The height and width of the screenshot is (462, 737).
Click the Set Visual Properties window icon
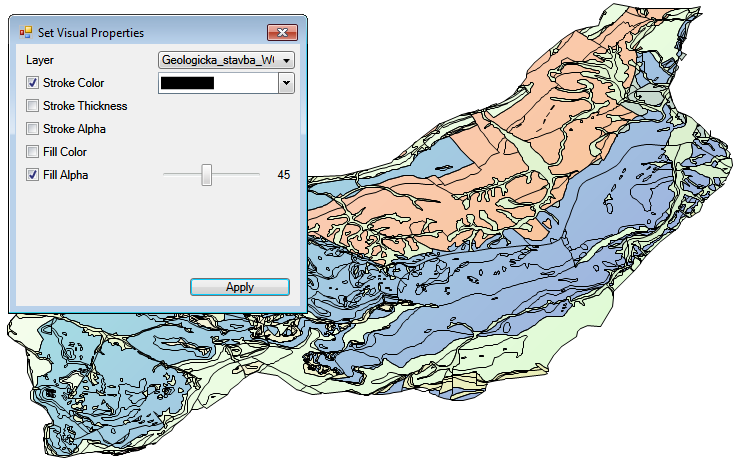[x=26, y=32]
